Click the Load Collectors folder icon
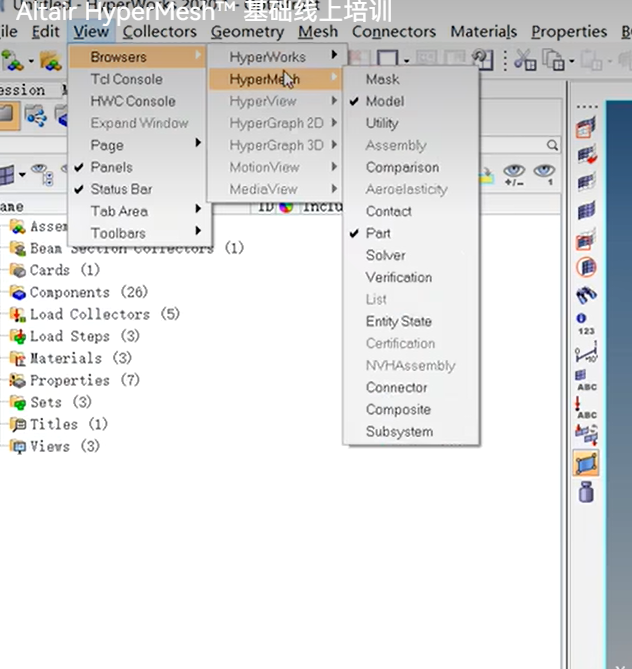The width and height of the screenshot is (632, 669). pyautogui.click(x=18, y=315)
